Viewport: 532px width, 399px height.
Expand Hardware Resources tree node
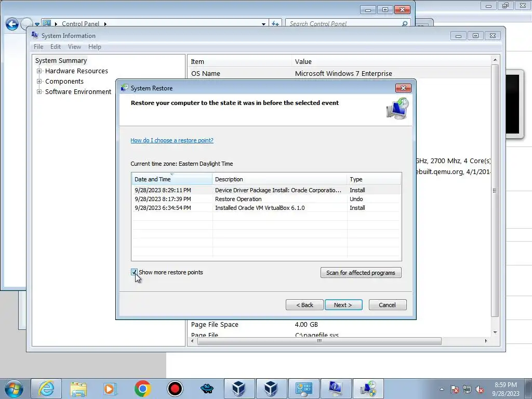39,71
